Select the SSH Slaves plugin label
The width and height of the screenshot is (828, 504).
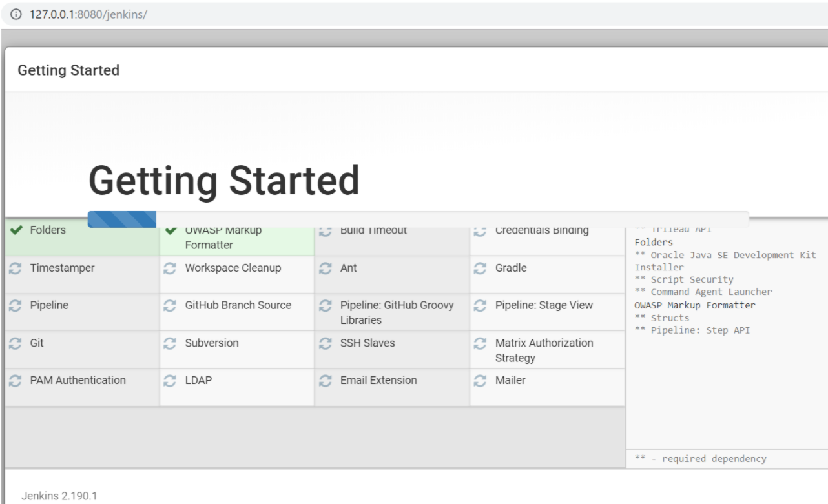pyautogui.click(x=367, y=343)
